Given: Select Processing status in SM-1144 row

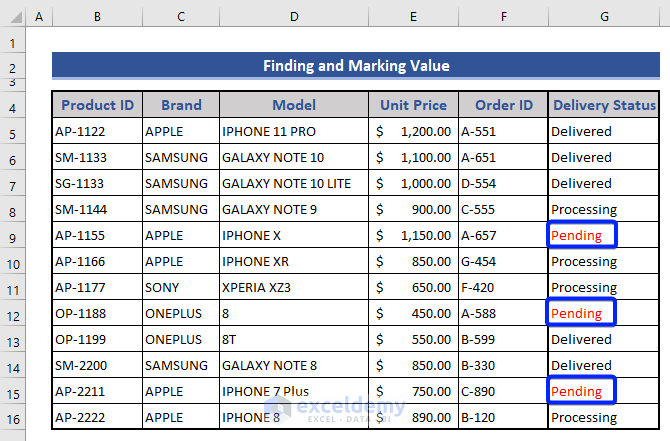Looking at the screenshot, I should [x=604, y=209].
